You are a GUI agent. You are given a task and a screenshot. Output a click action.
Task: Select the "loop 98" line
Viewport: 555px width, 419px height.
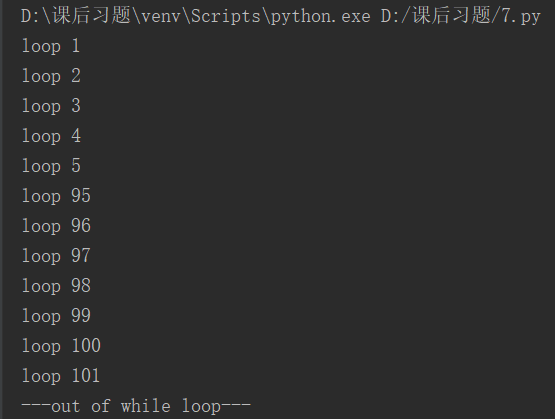(56, 286)
